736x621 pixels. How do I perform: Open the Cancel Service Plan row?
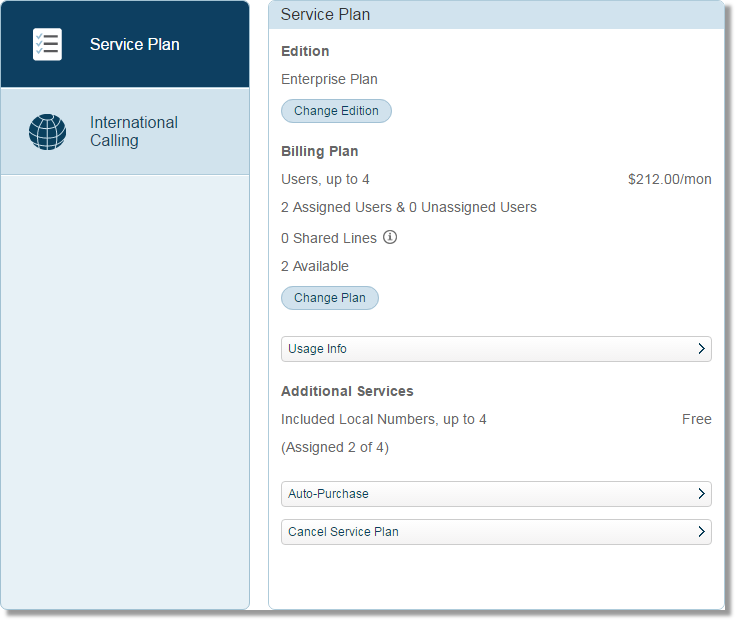tap(496, 532)
